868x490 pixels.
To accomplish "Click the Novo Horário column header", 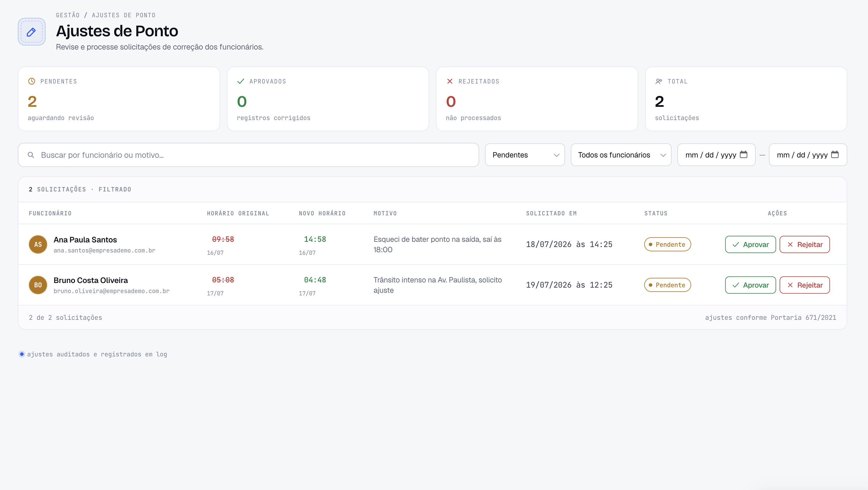I will 322,213.
